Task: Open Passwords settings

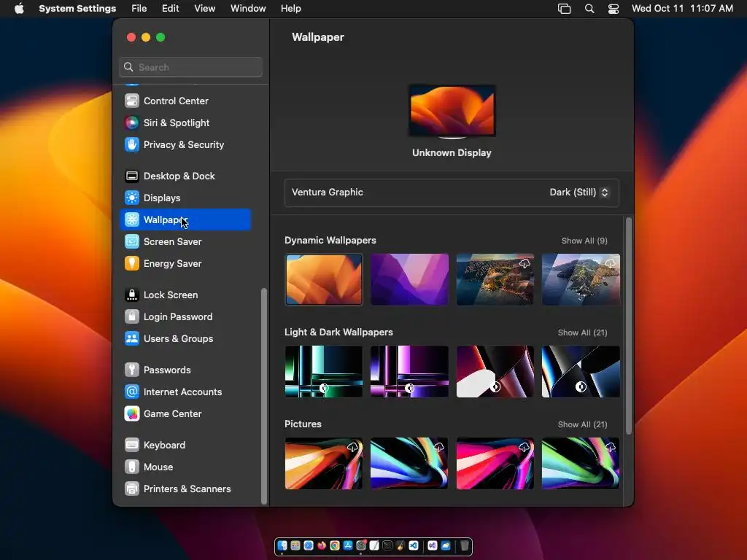Action: click(x=185, y=370)
